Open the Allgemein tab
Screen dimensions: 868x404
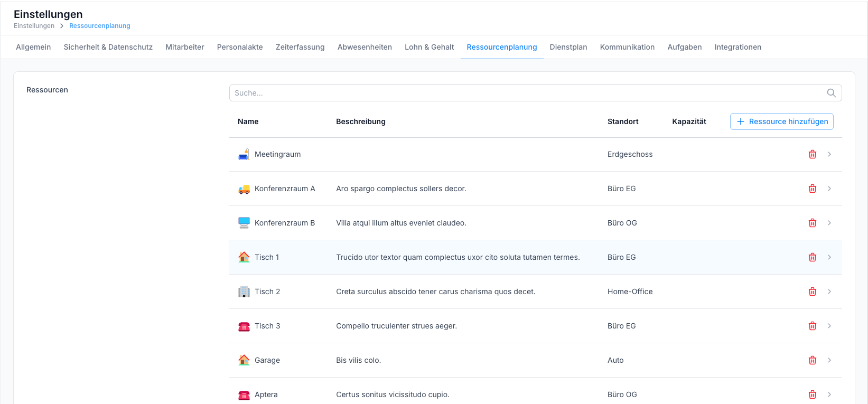pos(33,47)
